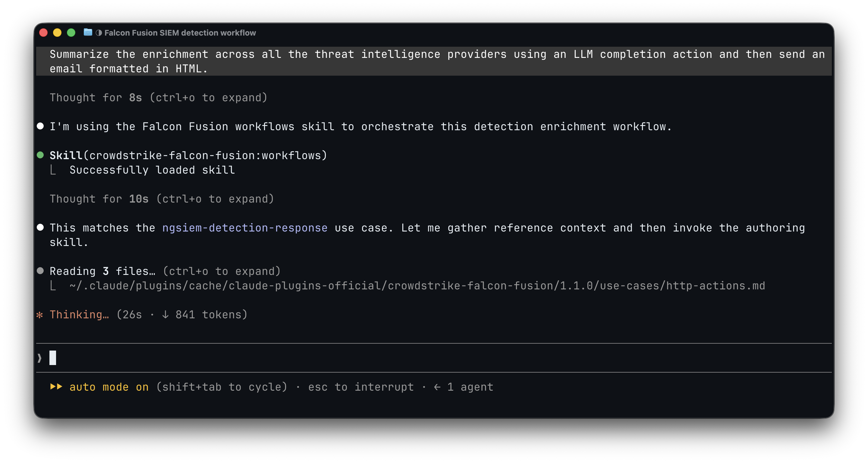Image resolution: width=868 pixels, height=463 pixels.
Task: Click the window title "Falcon Fusion SIEM detection workflow"
Action: 180,33
